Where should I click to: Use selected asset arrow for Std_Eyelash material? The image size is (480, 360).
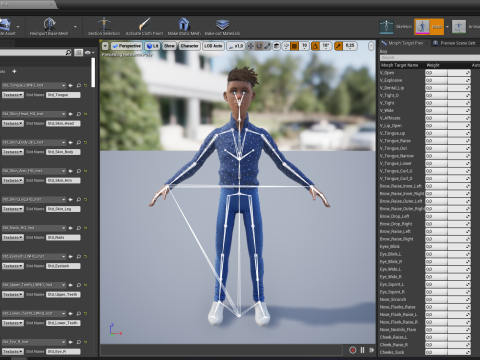(71, 257)
